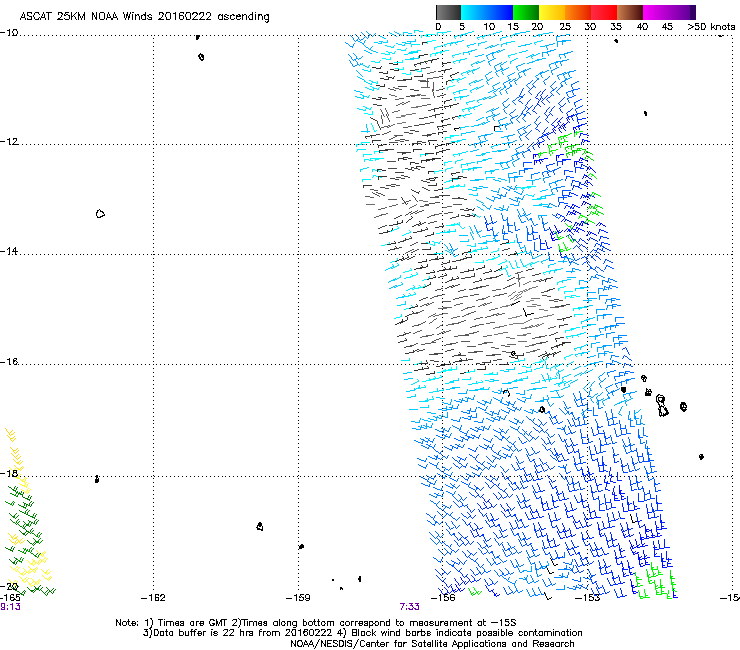Click the '30' legend label
The height and width of the screenshot is (650, 740).
click(590, 27)
